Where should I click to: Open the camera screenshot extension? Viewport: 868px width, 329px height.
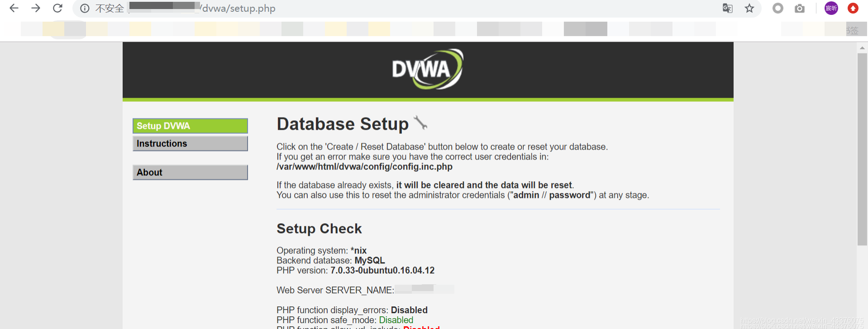click(800, 8)
